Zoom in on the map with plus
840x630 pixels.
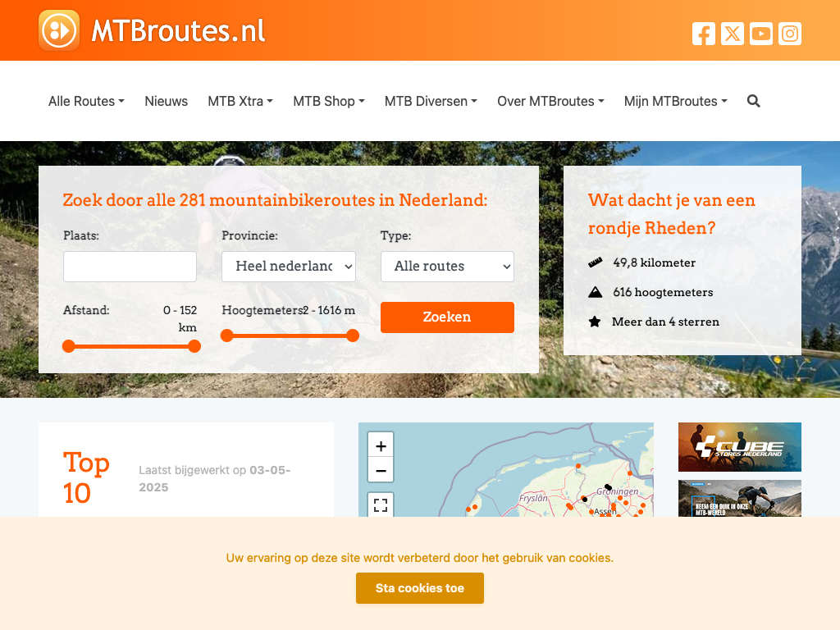[381, 445]
